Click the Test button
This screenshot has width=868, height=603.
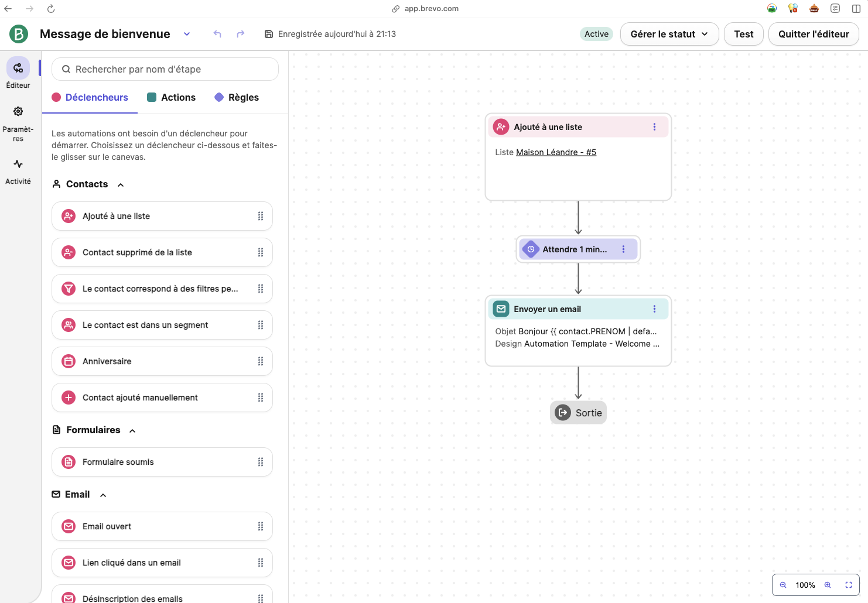point(744,34)
